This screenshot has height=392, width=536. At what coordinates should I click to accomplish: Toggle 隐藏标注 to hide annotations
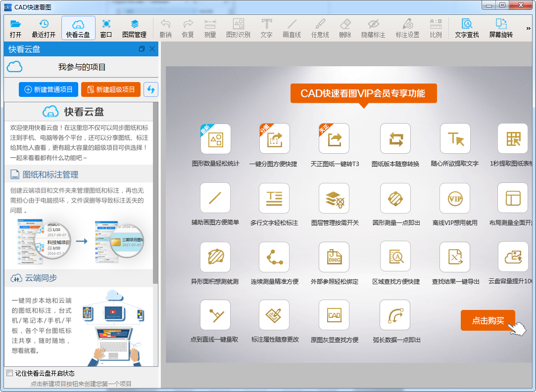click(x=373, y=28)
